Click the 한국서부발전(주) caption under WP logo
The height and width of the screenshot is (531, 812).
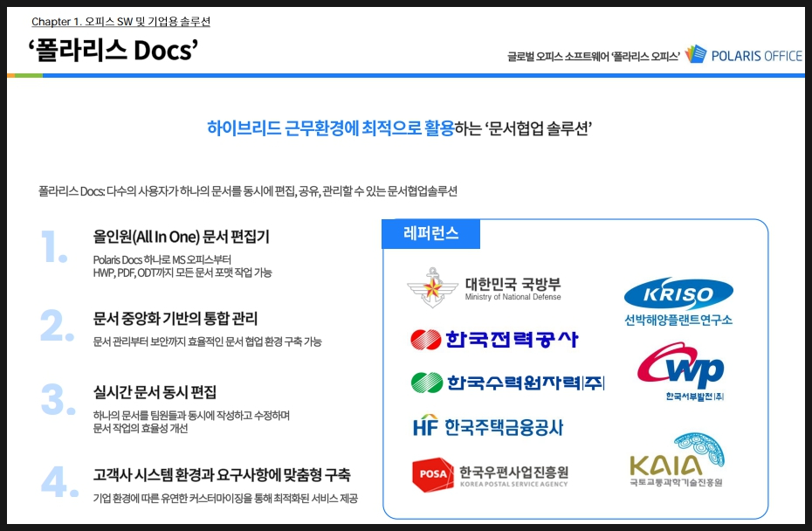694,397
